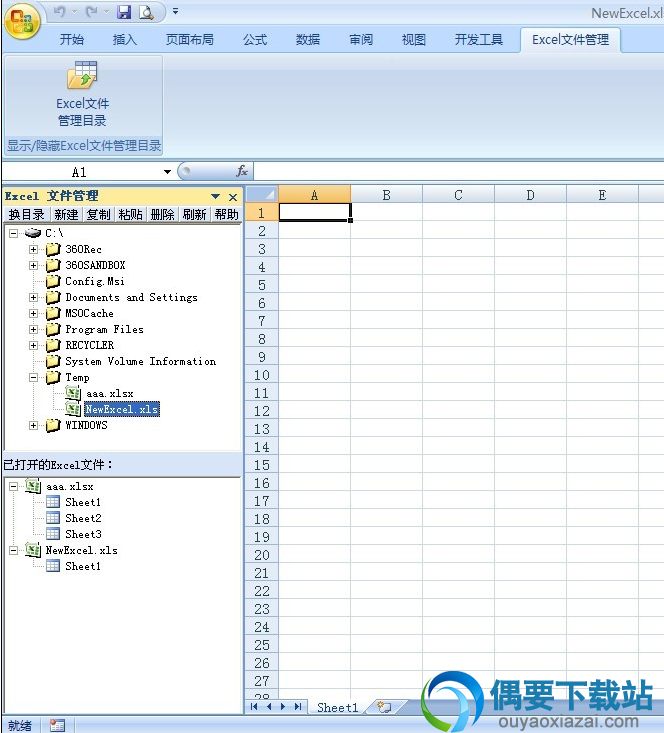Collapse NewExcel.xls in opened files list
Viewport: 664px width, 733px height.
(14, 550)
